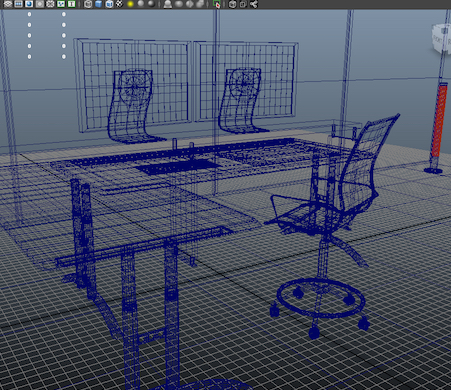This screenshot has height=390, width=451.
Task: Toggle Screen Space Ambient Occlusion icon
Action: [168, 4]
